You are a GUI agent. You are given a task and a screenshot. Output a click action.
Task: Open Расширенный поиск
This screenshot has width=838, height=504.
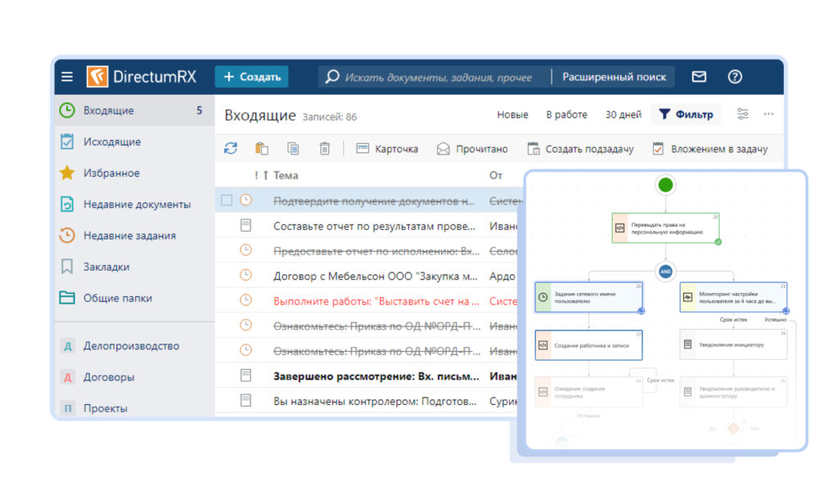(x=614, y=77)
